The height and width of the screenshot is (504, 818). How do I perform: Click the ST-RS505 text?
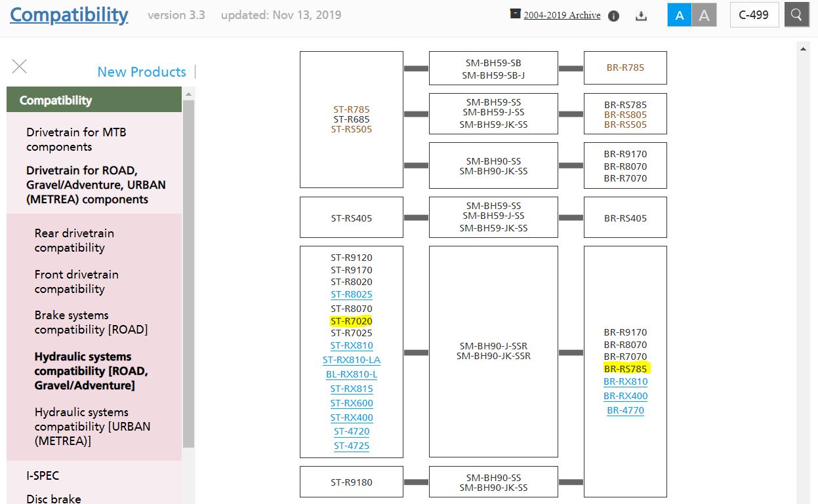click(352, 129)
